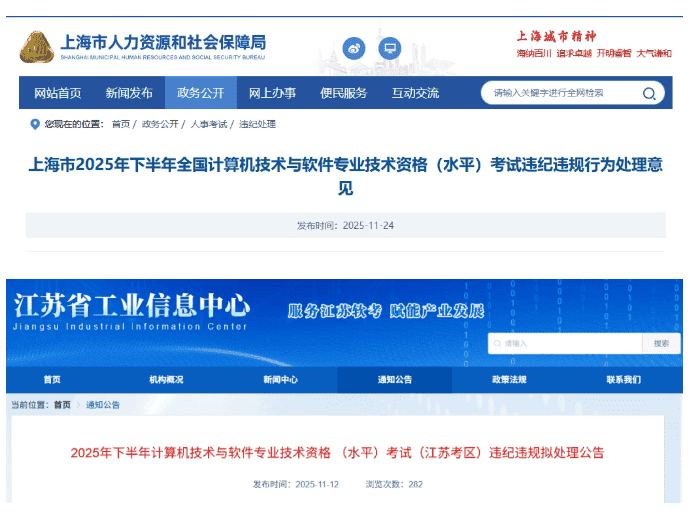The width and height of the screenshot is (696, 520).
Task: Click the location pin icon in breadcrumb
Action: (35, 125)
